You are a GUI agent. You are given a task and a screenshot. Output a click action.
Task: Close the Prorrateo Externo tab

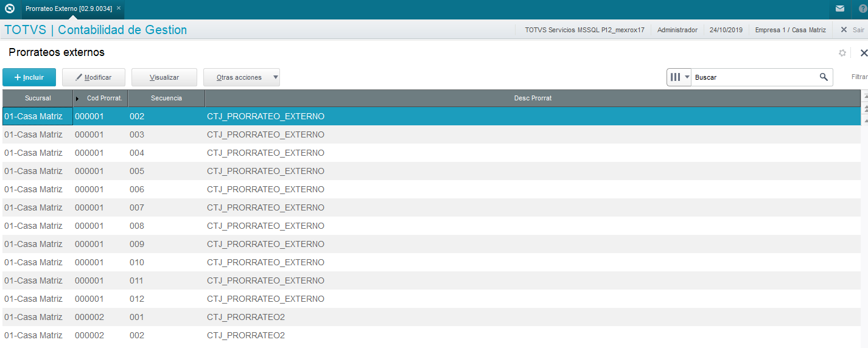(x=119, y=9)
